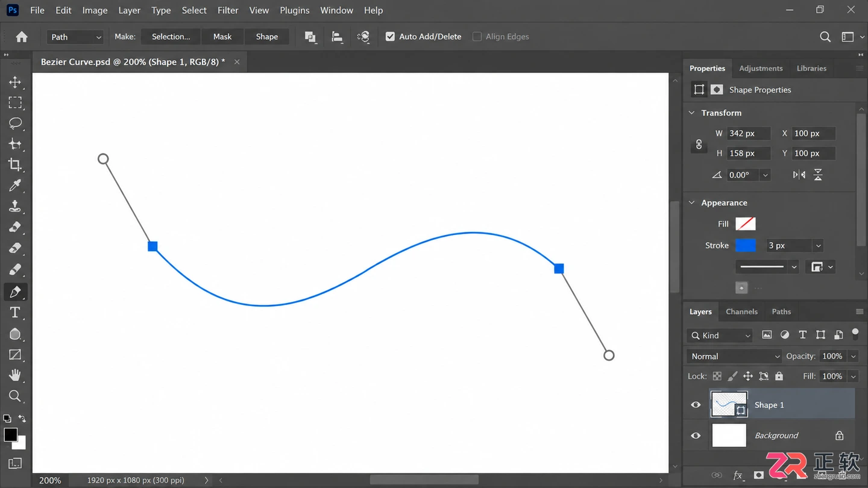Open the Path alignment icon

(x=337, y=37)
